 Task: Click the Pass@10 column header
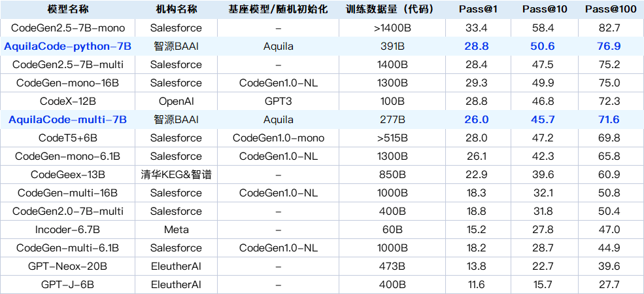[543, 10]
